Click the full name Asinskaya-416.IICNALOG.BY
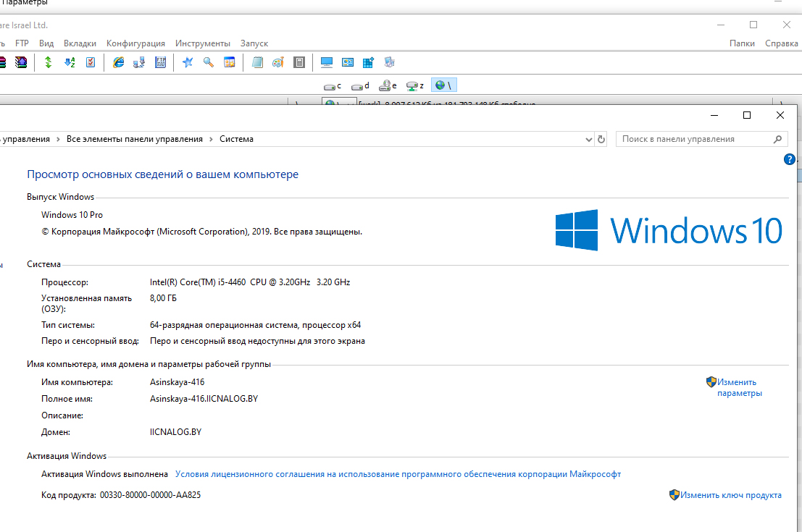Image resolution: width=802 pixels, height=532 pixels. [204, 399]
